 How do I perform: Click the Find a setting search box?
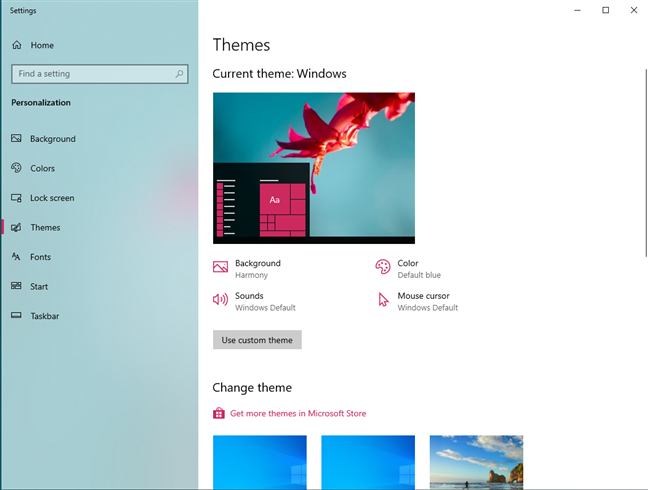tap(100, 74)
